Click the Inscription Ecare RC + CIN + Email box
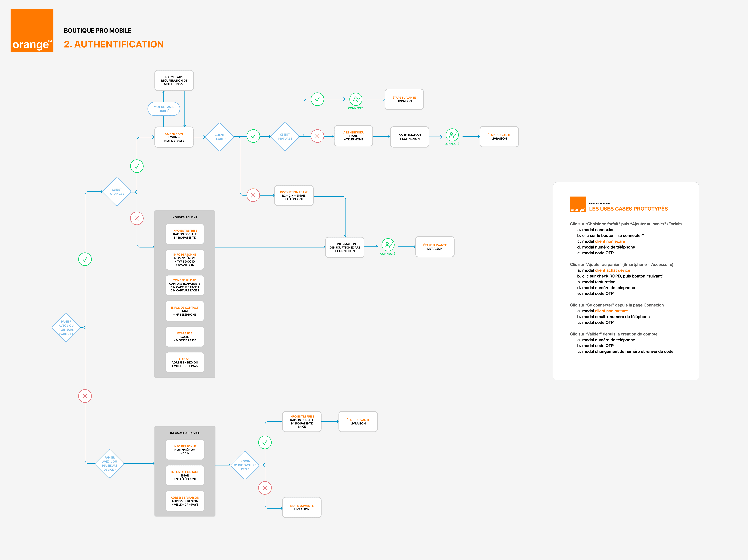This screenshot has height=560, width=748. (294, 196)
